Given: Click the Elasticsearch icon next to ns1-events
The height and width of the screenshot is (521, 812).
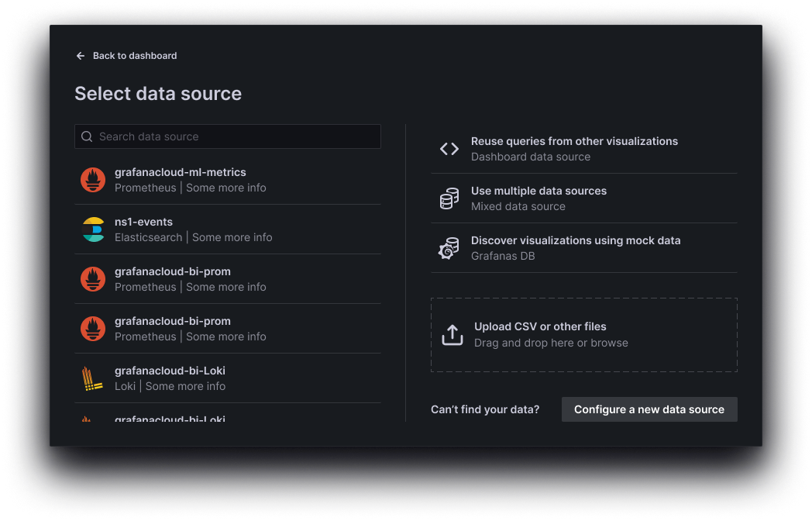Looking at the screenshot, I should coord(93,229).
